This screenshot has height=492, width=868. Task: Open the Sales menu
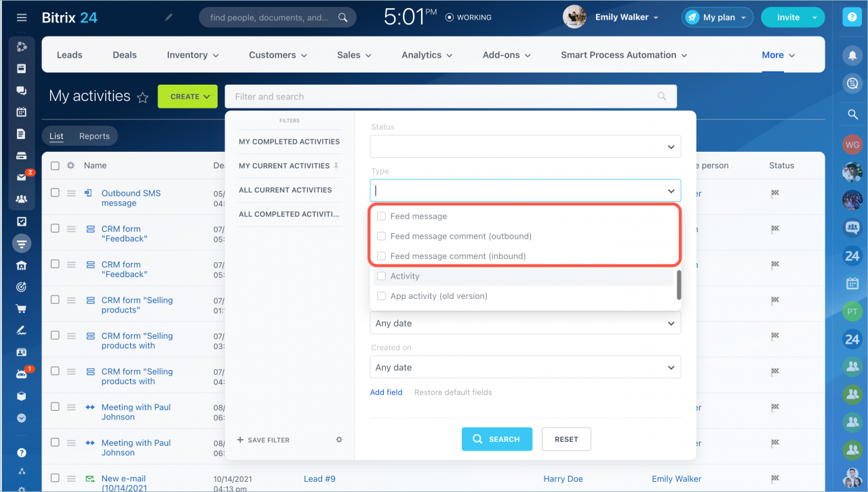(x=354, y=55)
